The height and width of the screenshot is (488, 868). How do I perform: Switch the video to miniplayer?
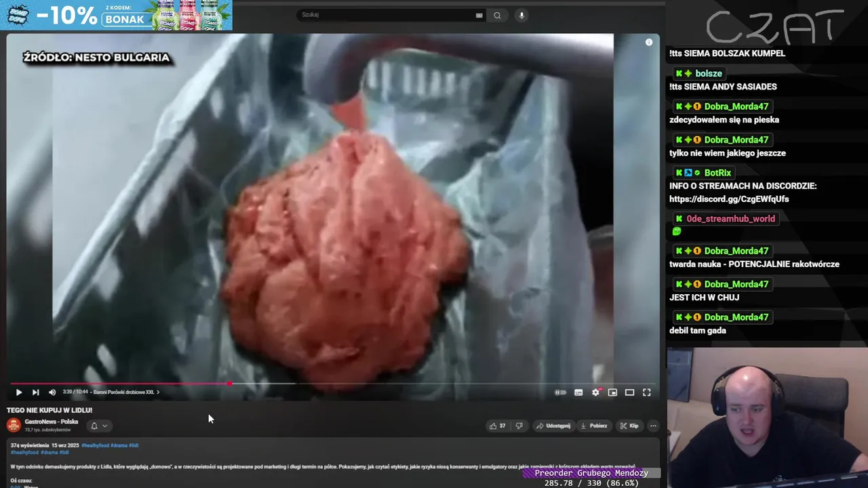coord(612,392)
